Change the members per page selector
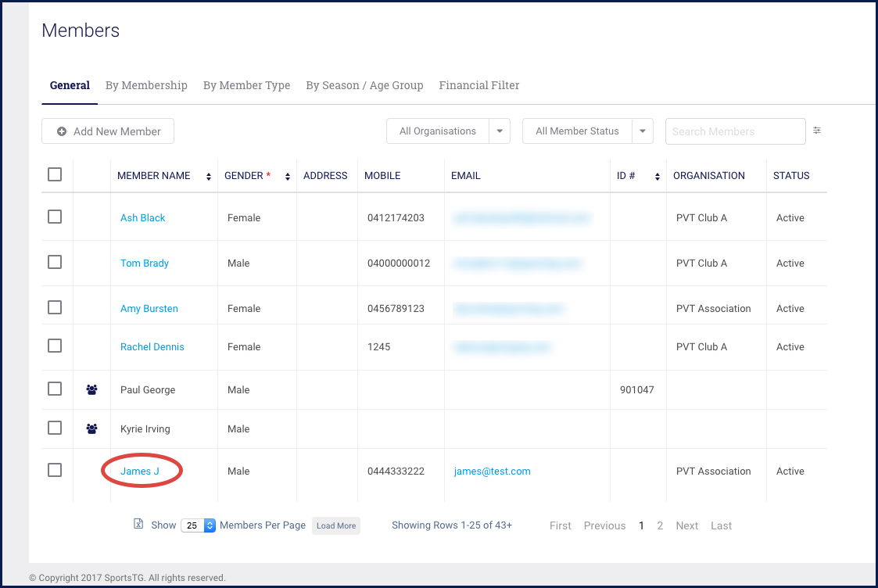878x588 pixels. [199, 525]
